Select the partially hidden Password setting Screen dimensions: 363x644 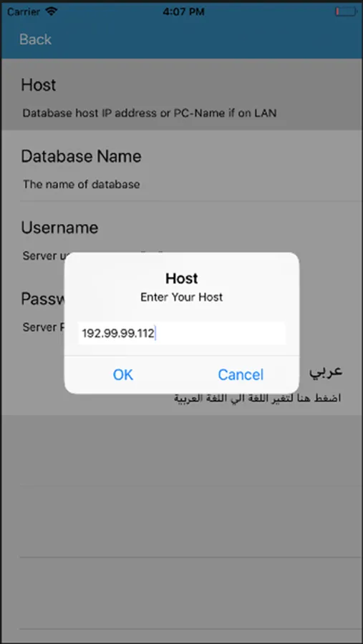(x=43, y=298)
